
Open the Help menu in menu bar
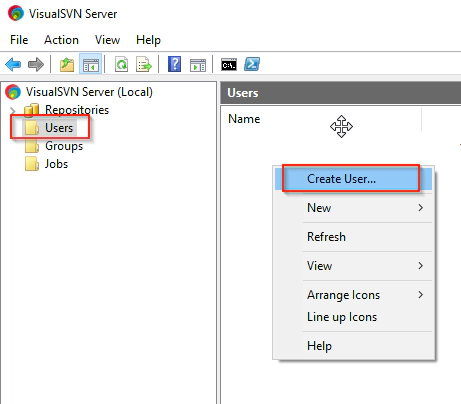pos(148,40)
